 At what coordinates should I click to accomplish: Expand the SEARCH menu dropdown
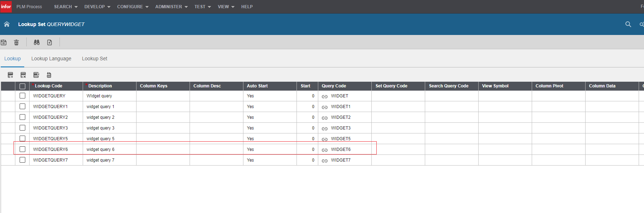(x=66, y=7)
